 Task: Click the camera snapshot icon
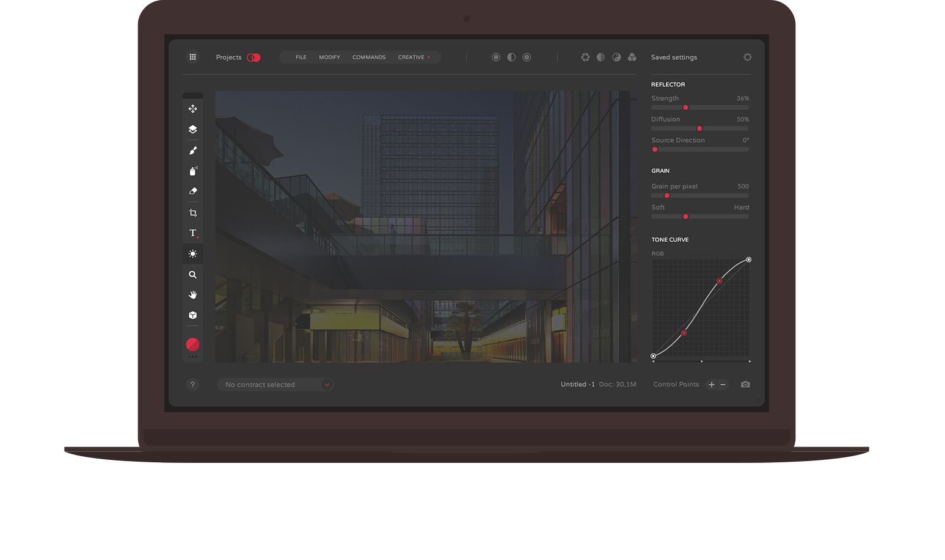coord(745,385)
